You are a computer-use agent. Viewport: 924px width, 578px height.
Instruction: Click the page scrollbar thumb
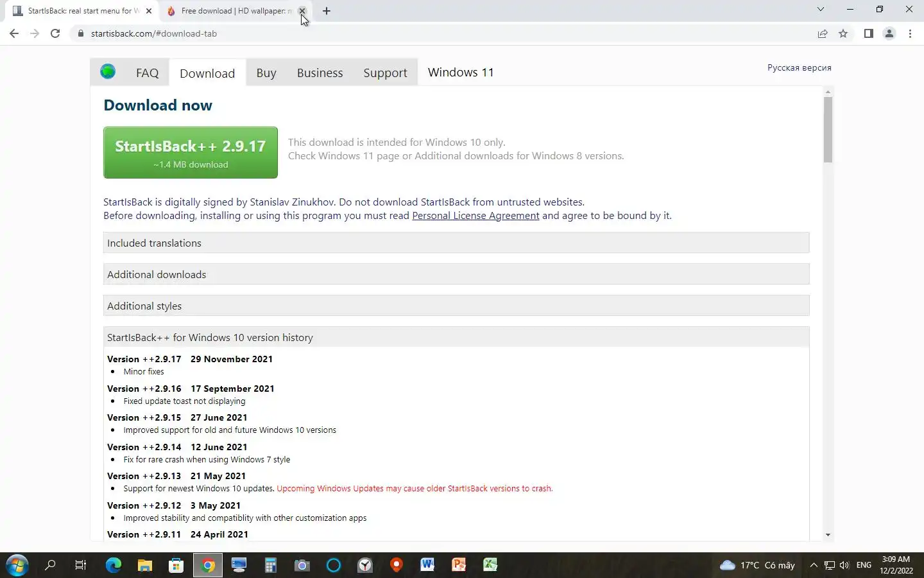point(828,130)
